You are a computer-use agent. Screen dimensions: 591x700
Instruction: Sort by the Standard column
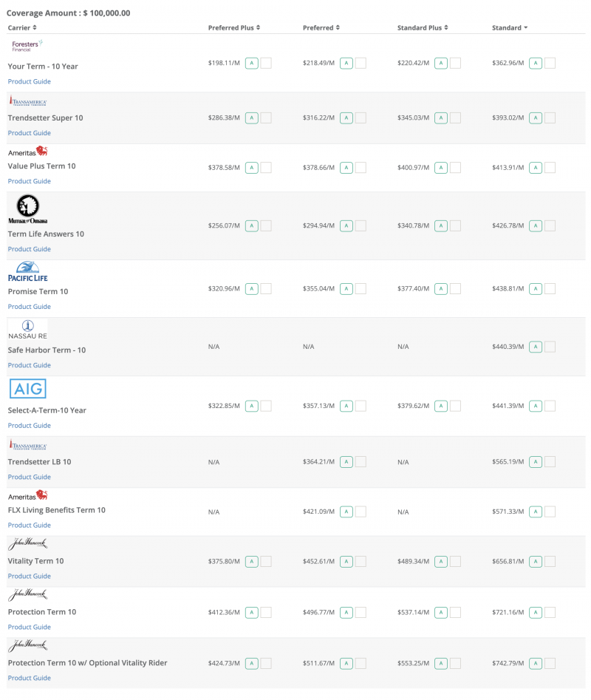[510, 27]
